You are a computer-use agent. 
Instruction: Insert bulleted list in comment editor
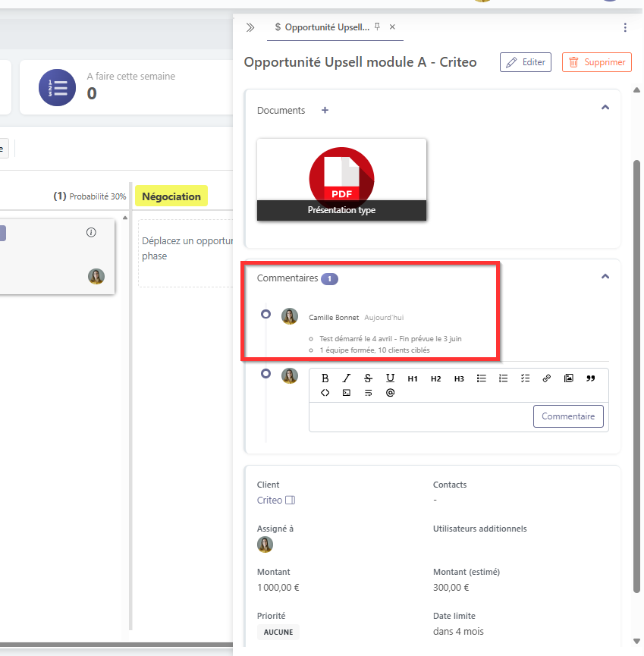(481, 378)
